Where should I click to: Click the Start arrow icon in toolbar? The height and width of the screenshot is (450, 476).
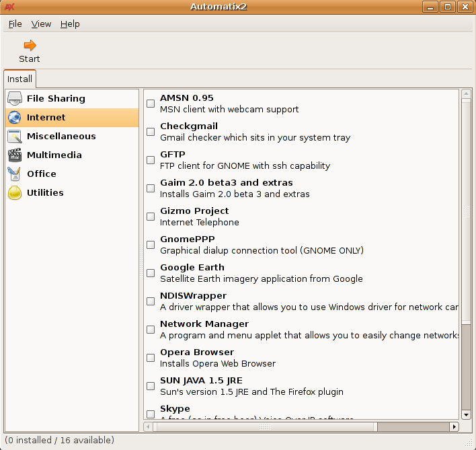30,46
